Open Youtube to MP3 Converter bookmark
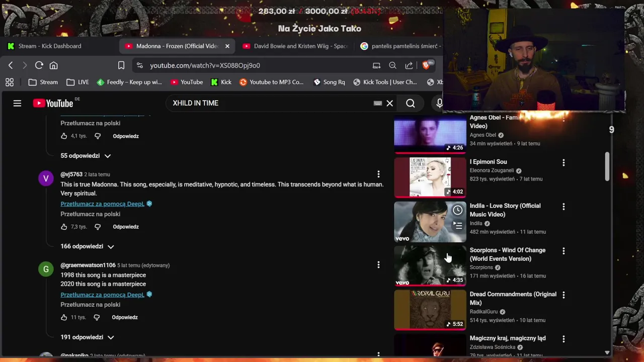This screenshot has height=362, width=644. 271,82
